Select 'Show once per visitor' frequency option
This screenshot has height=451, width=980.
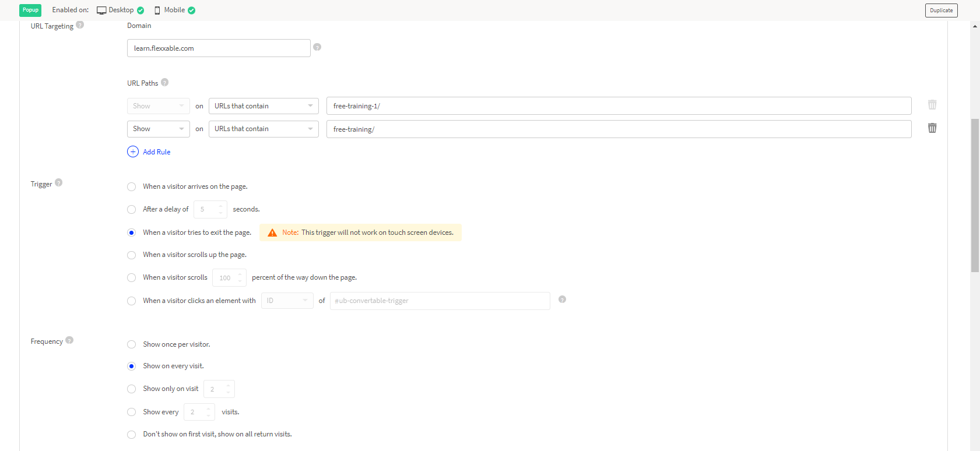click(132, 345)
